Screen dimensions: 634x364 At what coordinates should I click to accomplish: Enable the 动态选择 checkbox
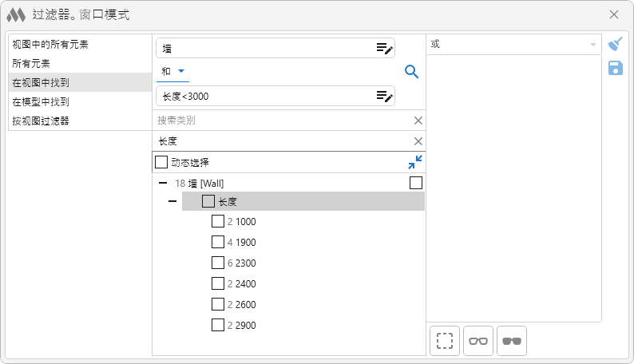(x=161, y=162)
